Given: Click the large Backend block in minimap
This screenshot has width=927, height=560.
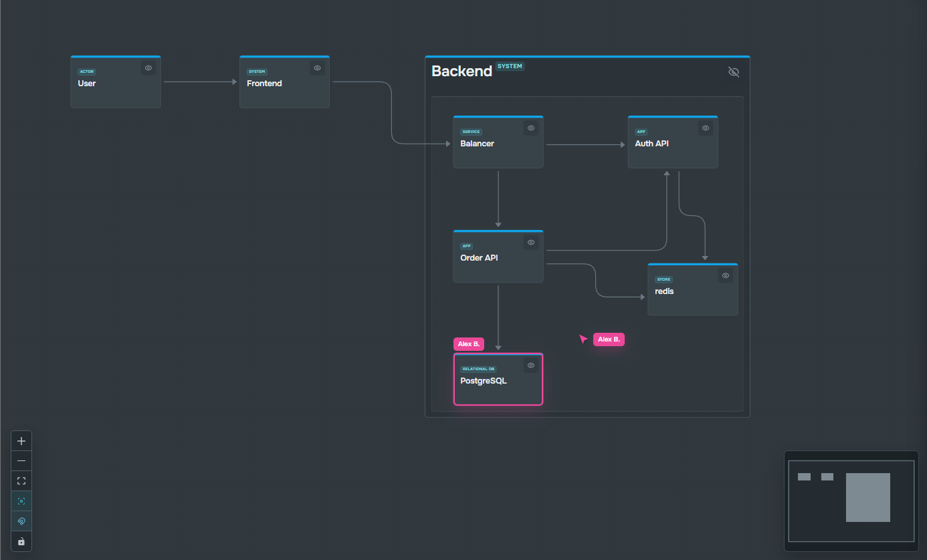Looking at the screenshot, I should 868,497.
